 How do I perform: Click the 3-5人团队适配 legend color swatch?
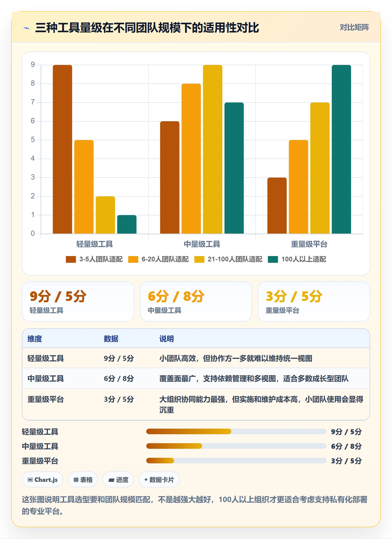[71, 259]
